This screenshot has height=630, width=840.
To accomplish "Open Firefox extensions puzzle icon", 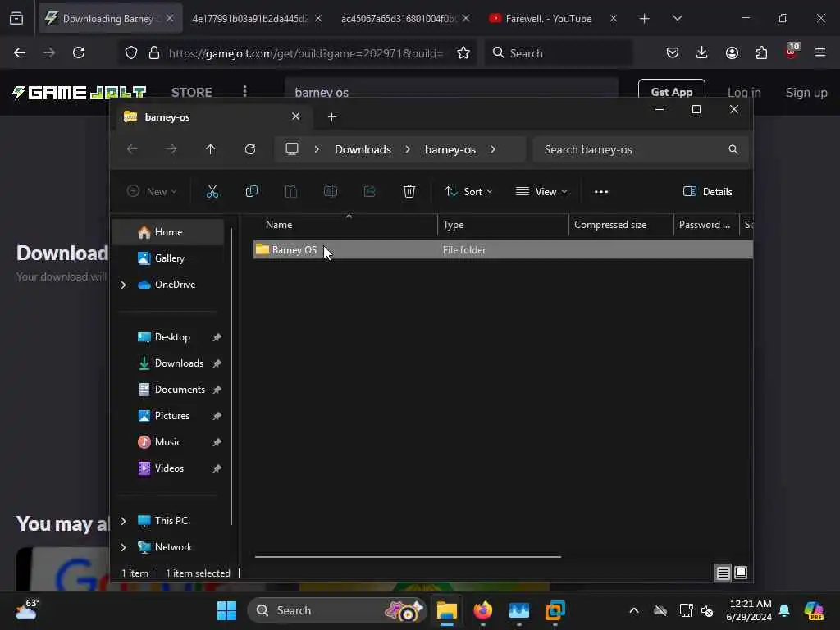I will point(761,52).
